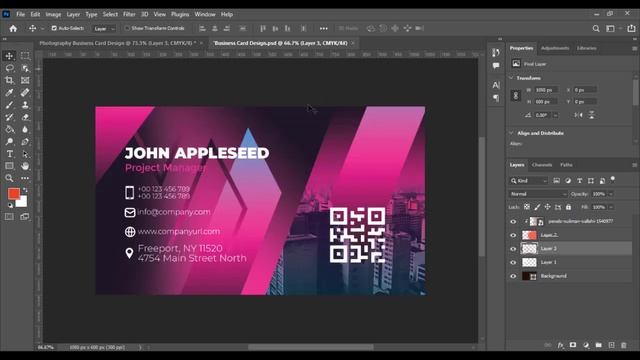Select the Paint Bucket tool
Screen dimensions: 640x360
(9, 129)
